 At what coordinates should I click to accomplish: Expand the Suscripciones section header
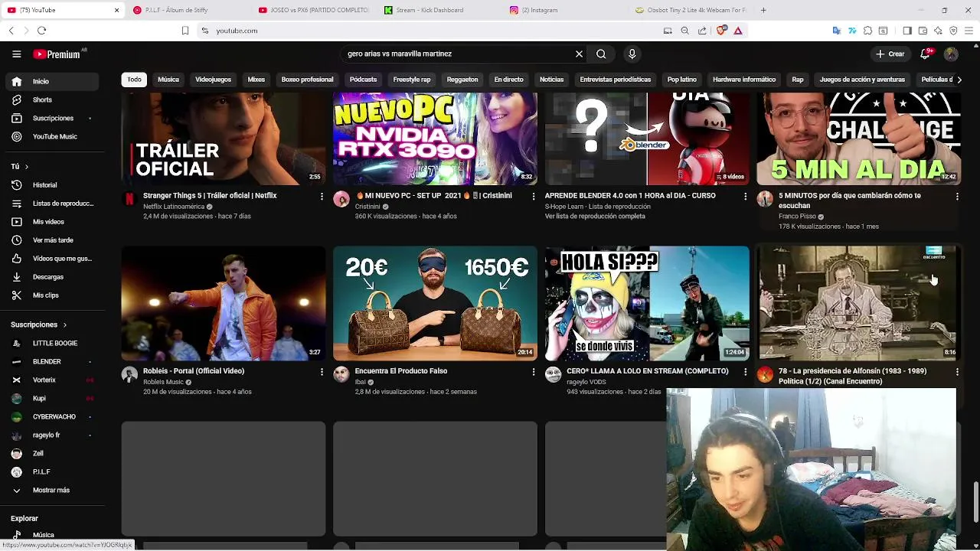39,324
